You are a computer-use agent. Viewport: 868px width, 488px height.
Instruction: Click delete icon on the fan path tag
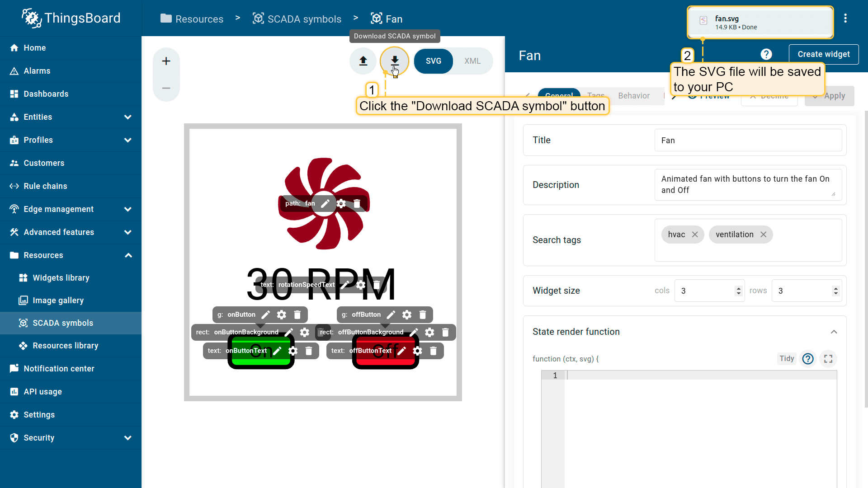(357, 204)
